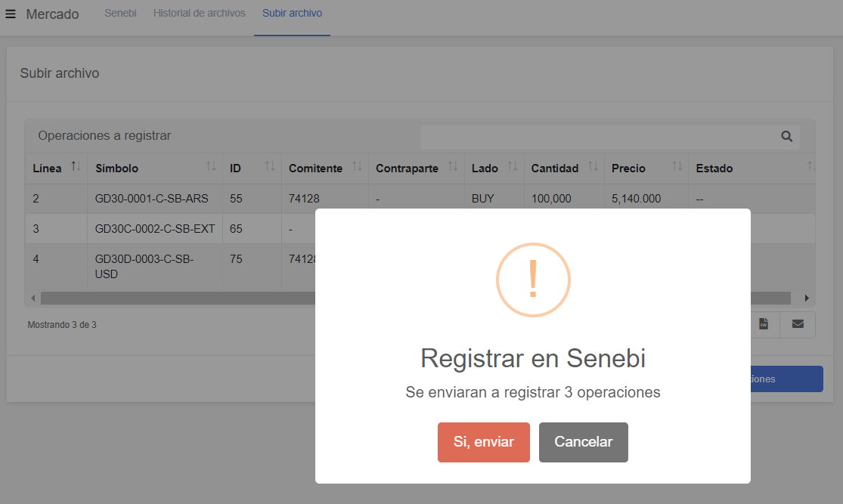Image resolution: width=843 pixels, height=504 pixels.
Task: Click the horizontal scrollbar right arrow
Action: pos(807,298)
